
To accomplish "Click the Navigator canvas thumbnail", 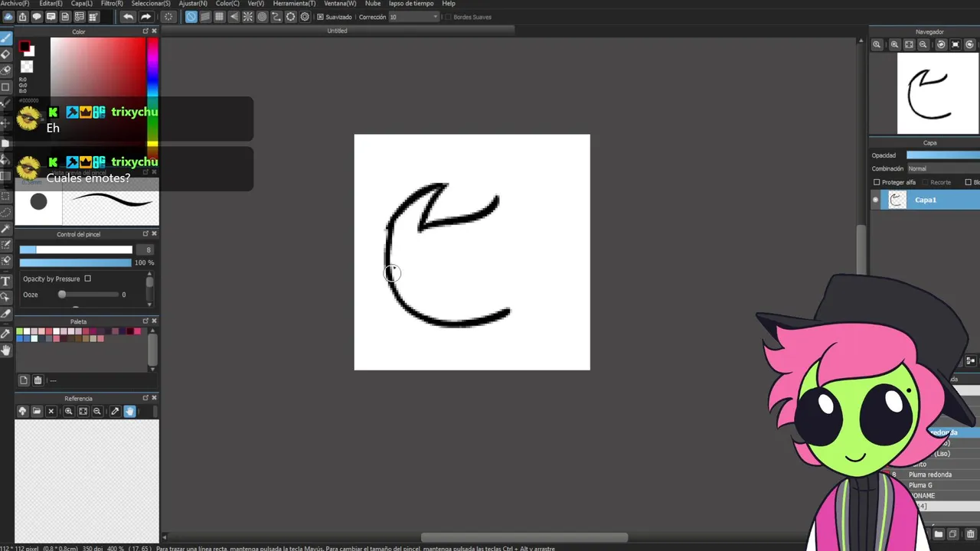I will click(x=938, y=93).
